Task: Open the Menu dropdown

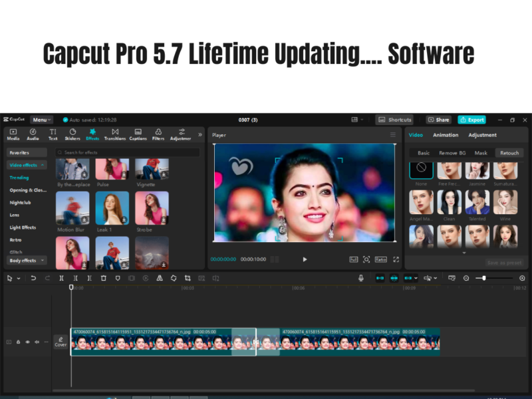Action: [42, 120]
